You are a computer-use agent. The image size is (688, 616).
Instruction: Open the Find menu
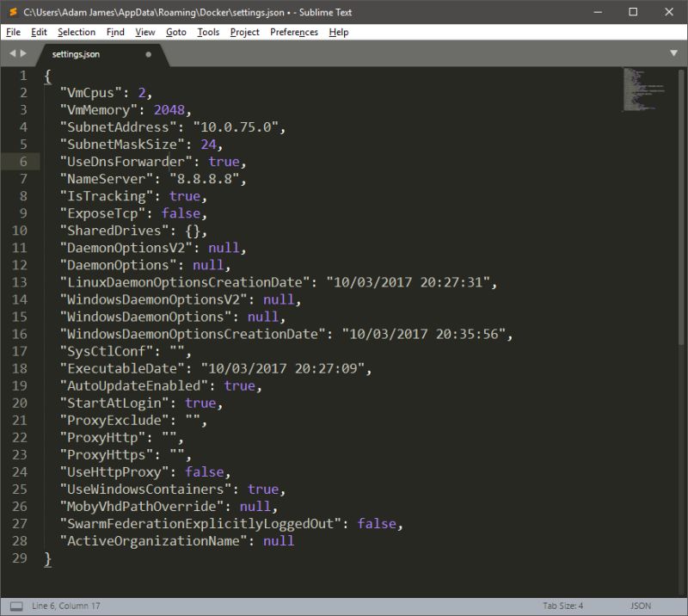click(115, 32)
